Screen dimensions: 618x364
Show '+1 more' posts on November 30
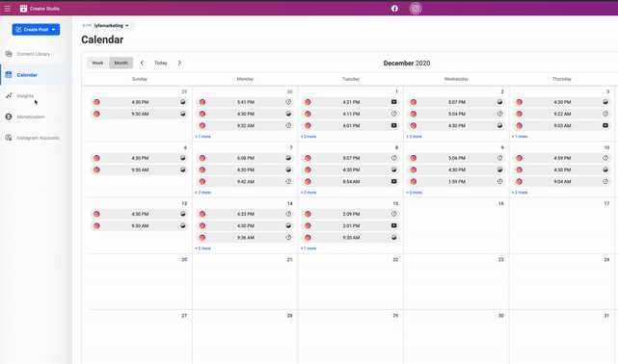point(202,137)
